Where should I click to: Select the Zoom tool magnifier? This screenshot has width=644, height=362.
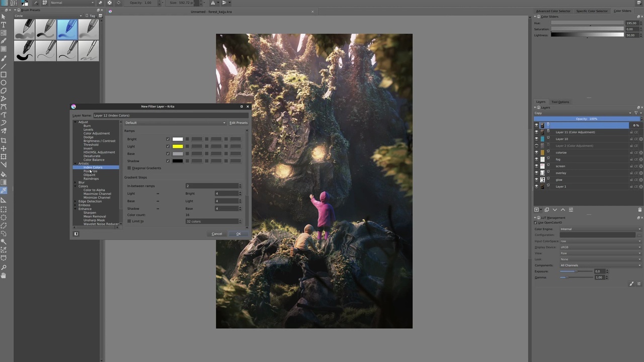point(4,267)
